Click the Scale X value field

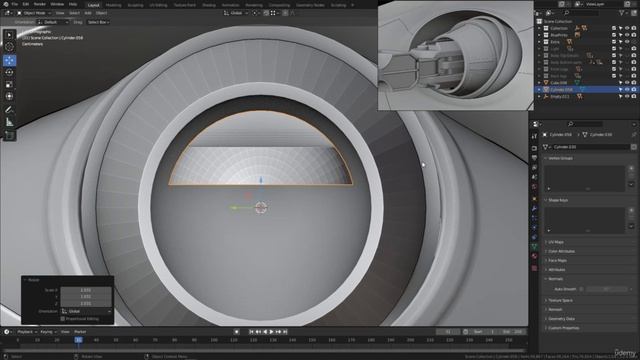coord(86,290)
